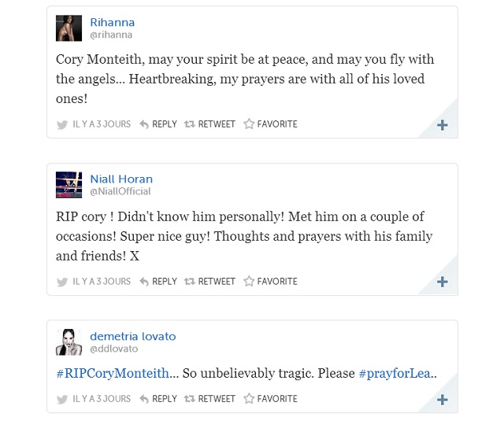Favorite Rihanna's tweet with the star
The height and width of the screenshot is (432, 504).
270,124
